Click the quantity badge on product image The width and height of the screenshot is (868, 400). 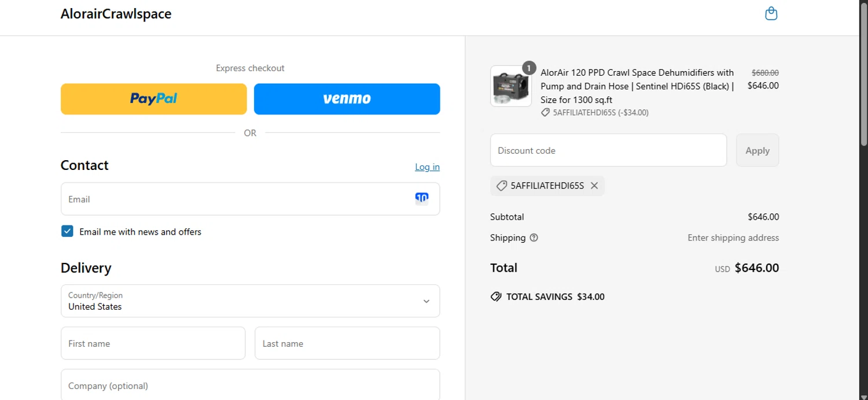click(x=529, y=68)
